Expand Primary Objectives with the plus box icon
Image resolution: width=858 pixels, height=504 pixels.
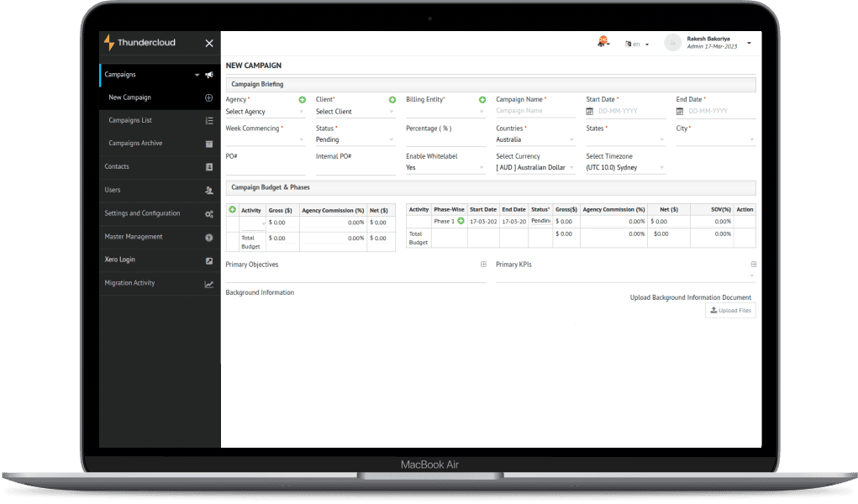pos(483,265)
